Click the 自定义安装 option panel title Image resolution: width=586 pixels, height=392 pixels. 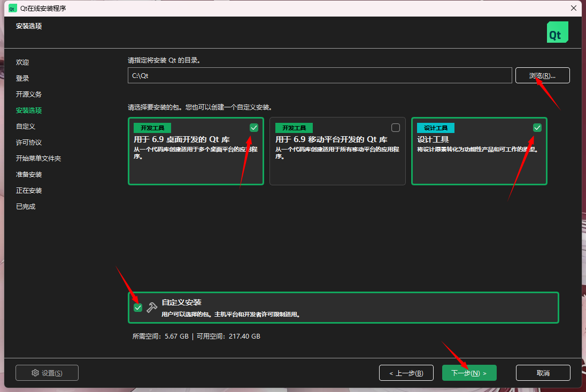tap(182, 302)
